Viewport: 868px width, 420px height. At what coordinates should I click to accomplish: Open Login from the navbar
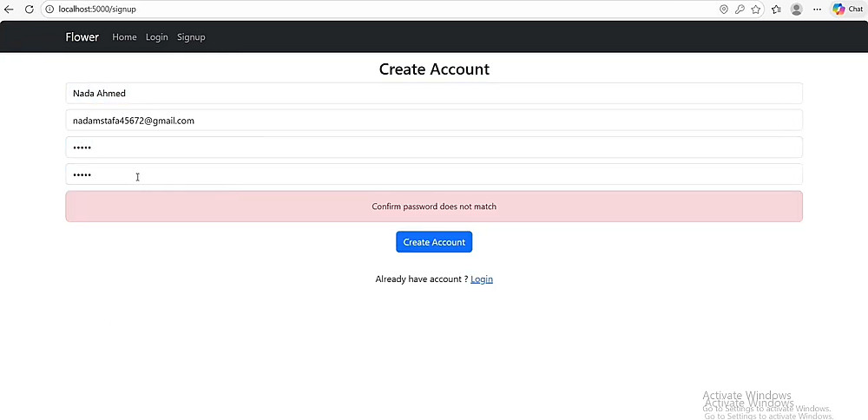[x=157, y=37]
